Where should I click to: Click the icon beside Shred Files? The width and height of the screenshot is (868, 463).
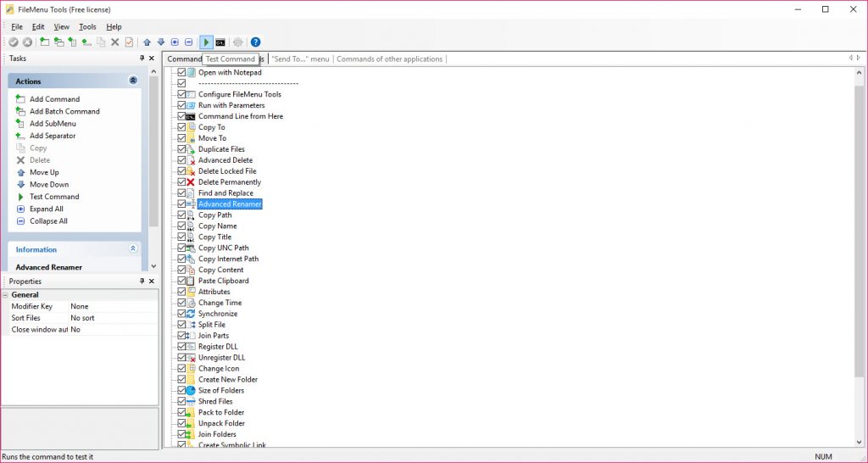pyautogui.click(x=191, y=402)
